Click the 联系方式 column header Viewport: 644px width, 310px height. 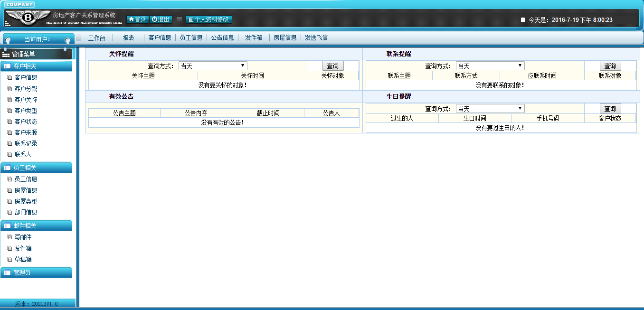point(466,75)
